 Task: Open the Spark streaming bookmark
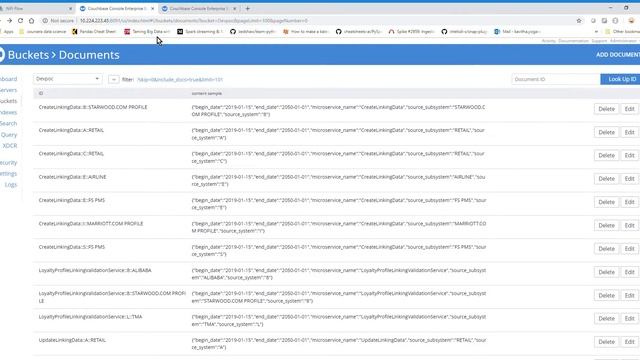pos(200,31)
